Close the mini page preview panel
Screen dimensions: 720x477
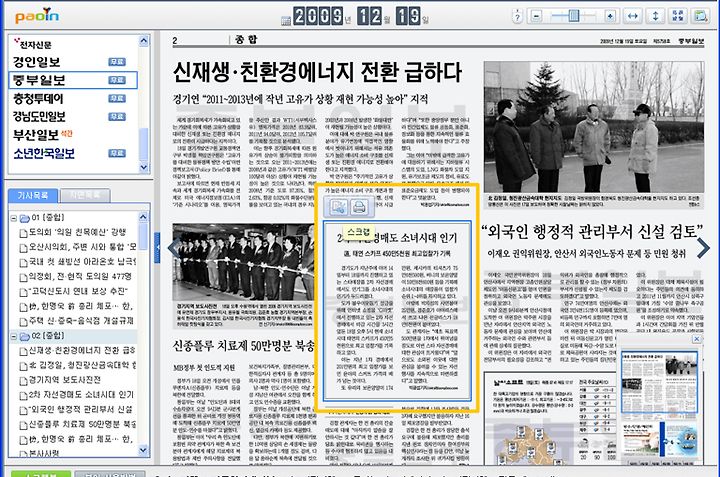tap(697, 339)
